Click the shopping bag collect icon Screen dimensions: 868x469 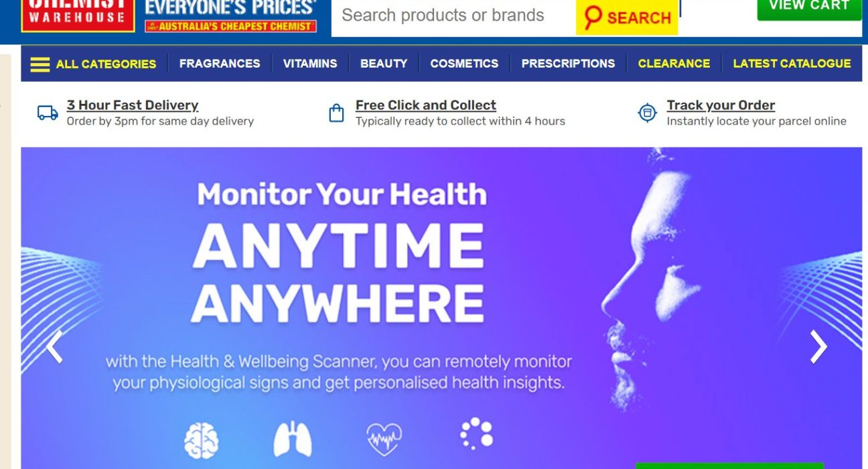pyautogui.click(x=336, y=113)
